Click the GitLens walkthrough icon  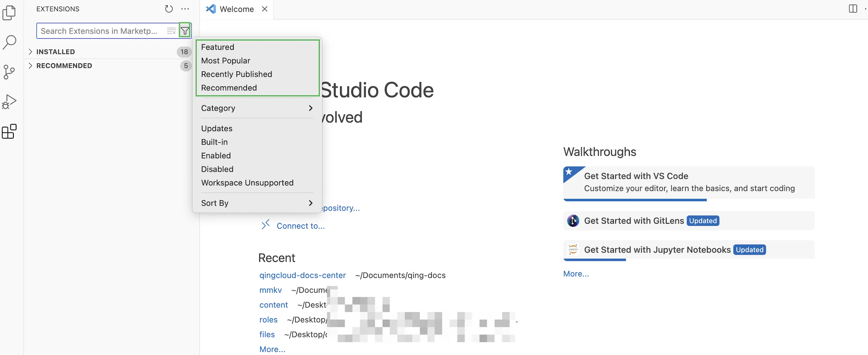click(573, 220)
